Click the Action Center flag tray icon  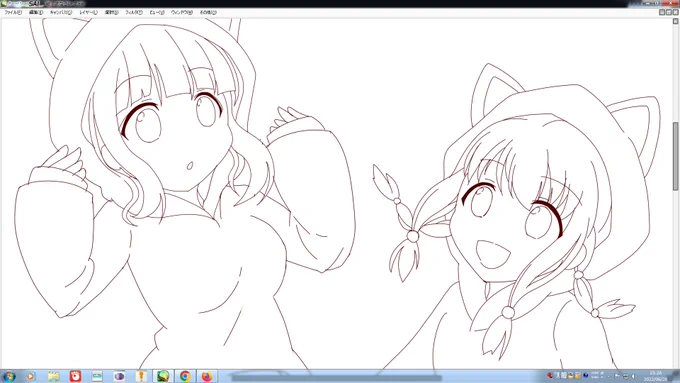point(617,376)
